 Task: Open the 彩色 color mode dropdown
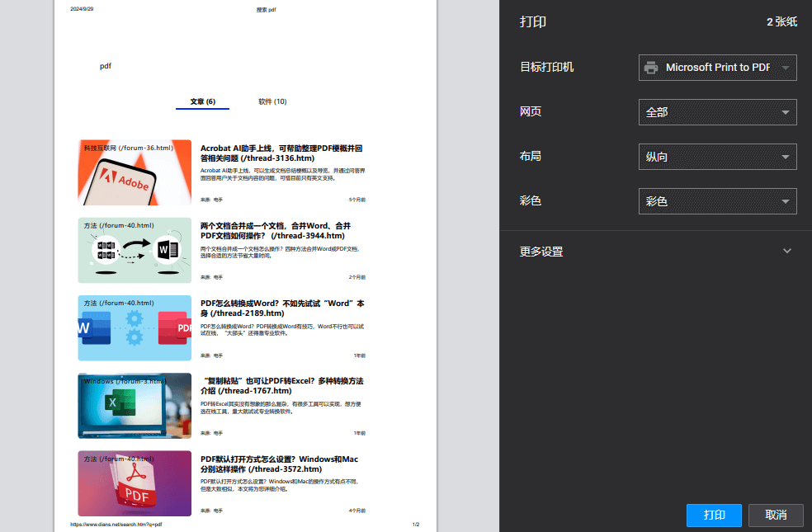tap(717, 200)
